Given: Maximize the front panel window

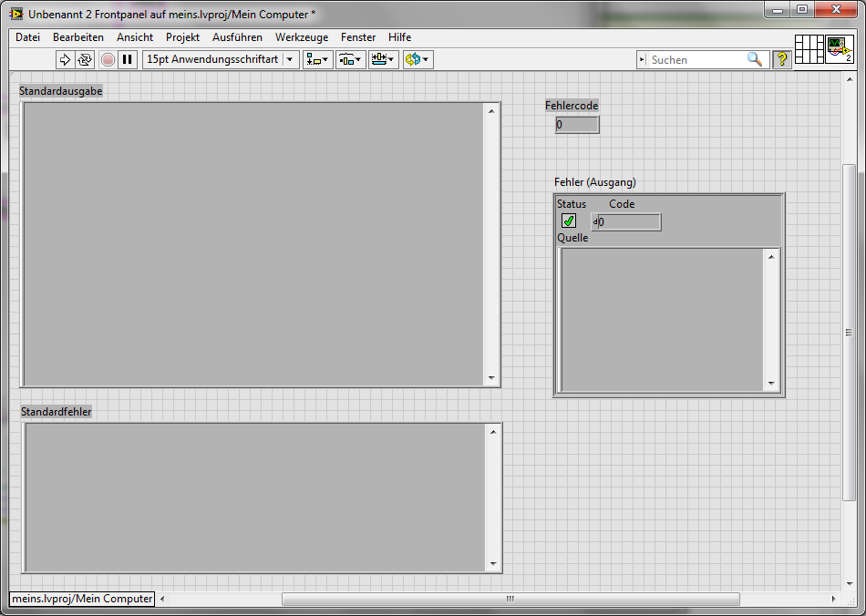Looking at the screenshot, I should coord(802,9).
